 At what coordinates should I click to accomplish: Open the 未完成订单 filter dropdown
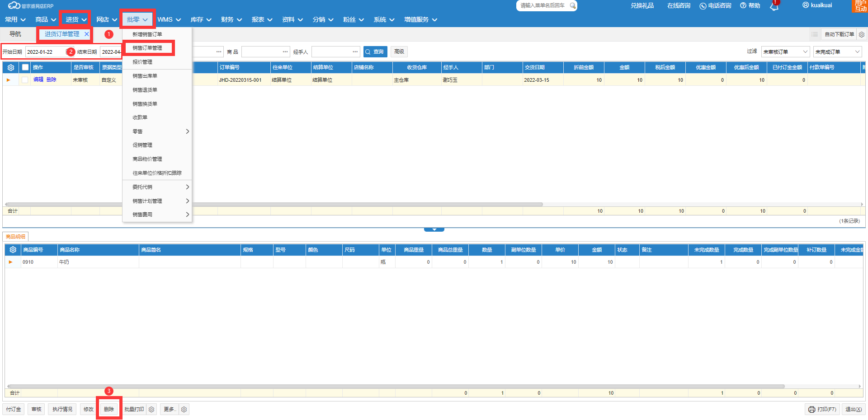tap(837, 52)
